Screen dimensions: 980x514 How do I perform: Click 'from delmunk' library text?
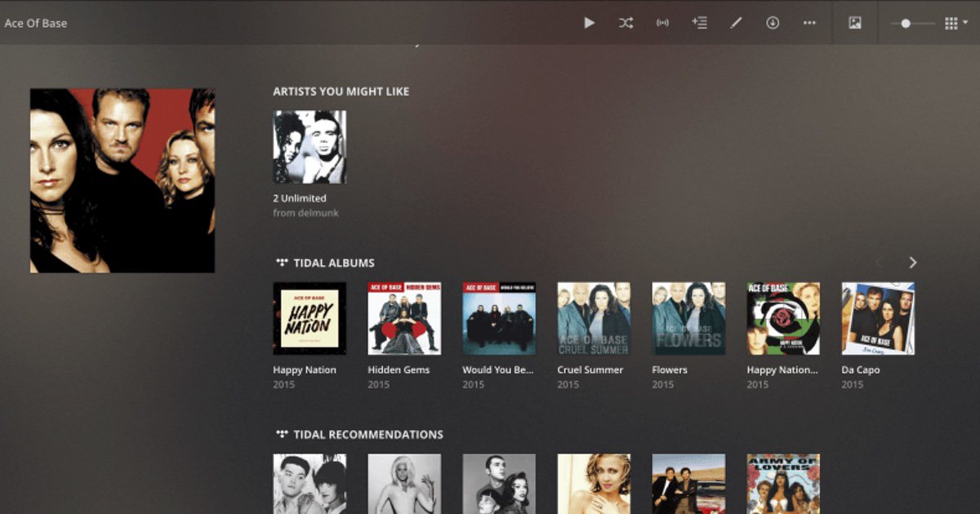[x=305, y=213]
